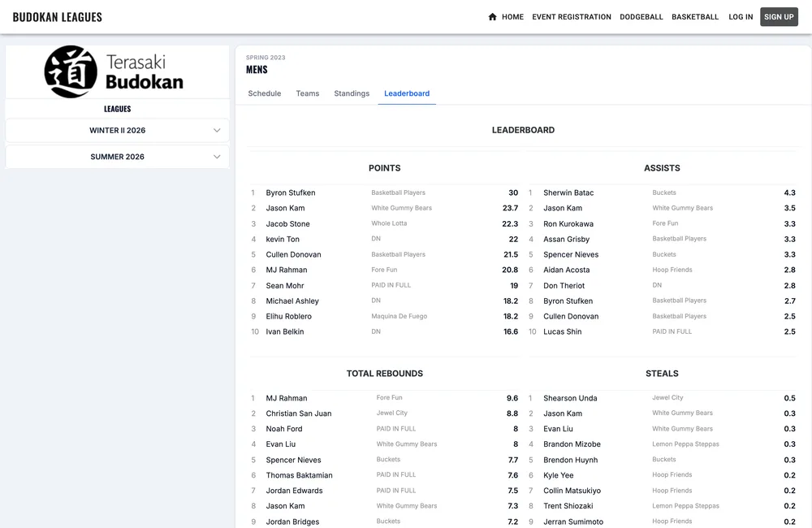Click Byron Stufken in Points list

tap(291, 193)
